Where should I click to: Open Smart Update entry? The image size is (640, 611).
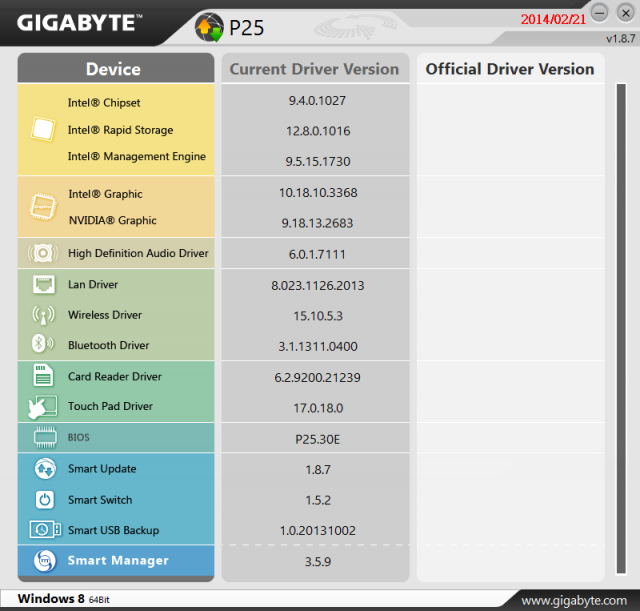tap(102, 469)
